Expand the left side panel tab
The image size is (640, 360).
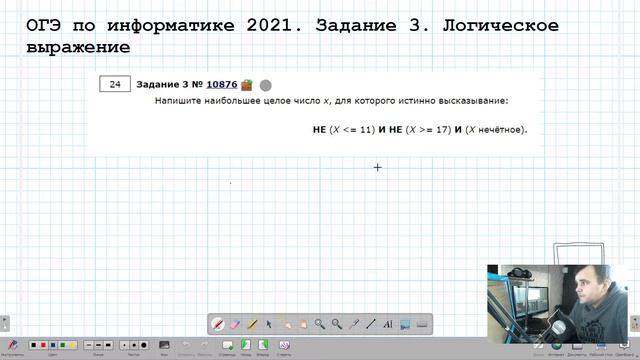pos(4,323)
